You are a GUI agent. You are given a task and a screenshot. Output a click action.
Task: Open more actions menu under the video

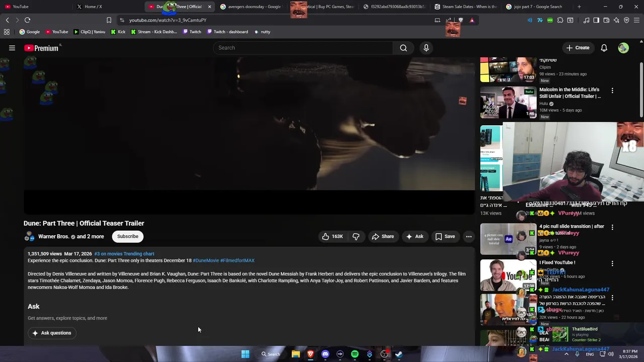[x=468, y=236]
